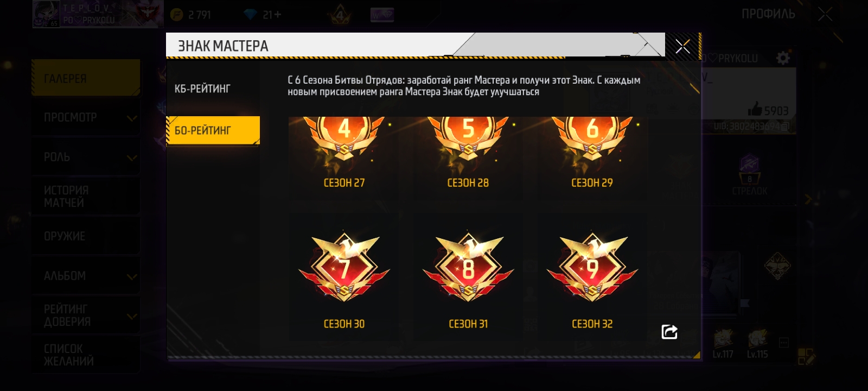
Task: Expand the Просмотр menu chevron
Action: pyautogui.click(x=131, y=118)
